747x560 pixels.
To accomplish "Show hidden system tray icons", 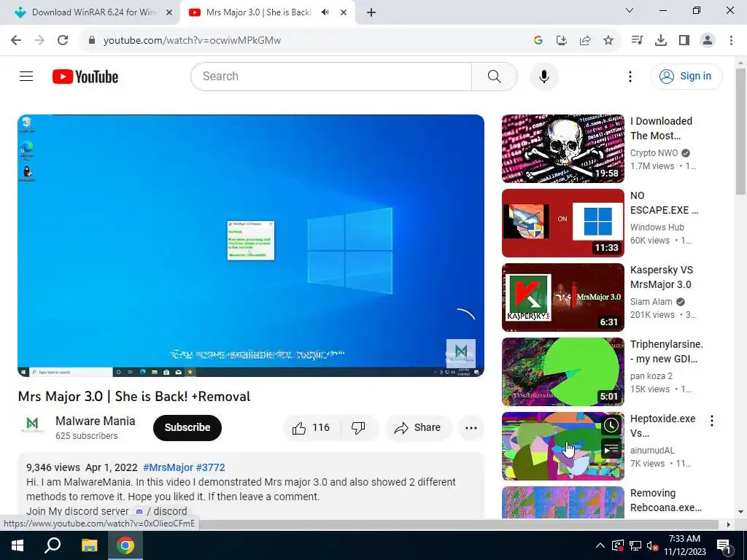I will point(600,545).
